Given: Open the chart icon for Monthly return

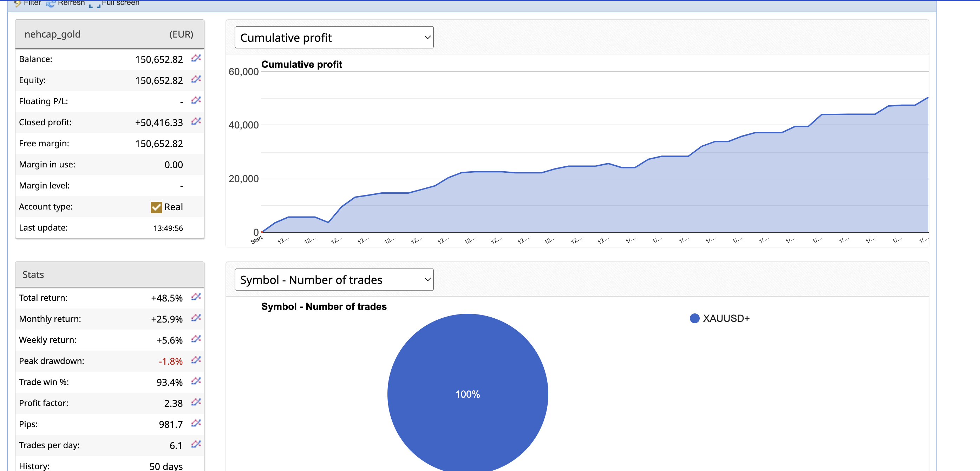Looking at the screenshot, I should point(196,317).
